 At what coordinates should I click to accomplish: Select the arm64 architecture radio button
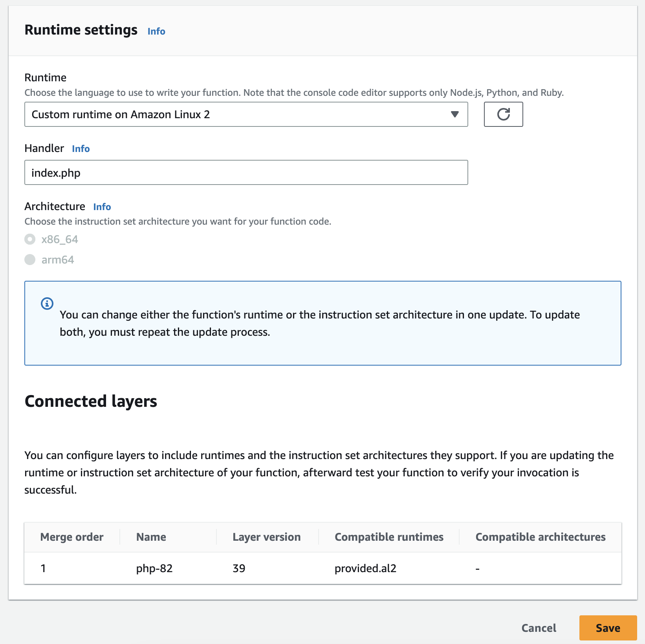coord(30,260)
